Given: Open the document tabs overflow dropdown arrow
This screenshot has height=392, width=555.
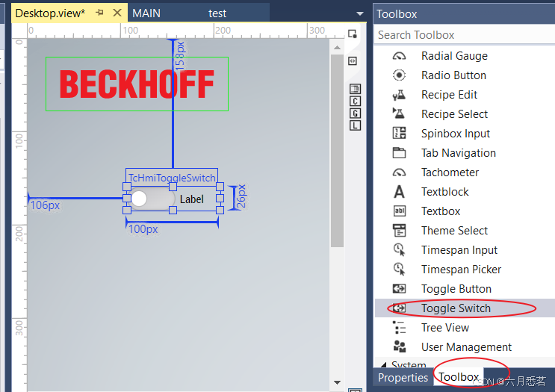Looking at the screenshot, I should point(359,13).
